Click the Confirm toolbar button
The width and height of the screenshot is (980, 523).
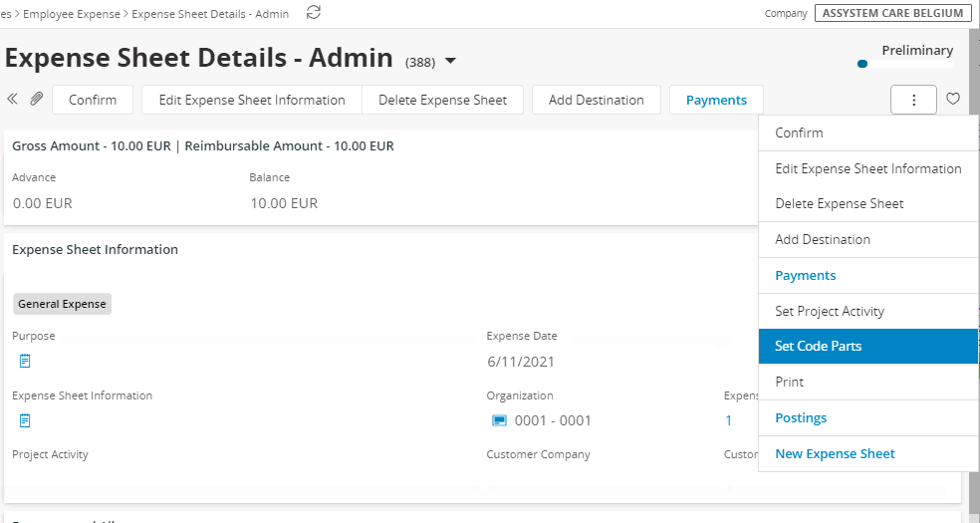pyautogui.click(x=93, y=100)
